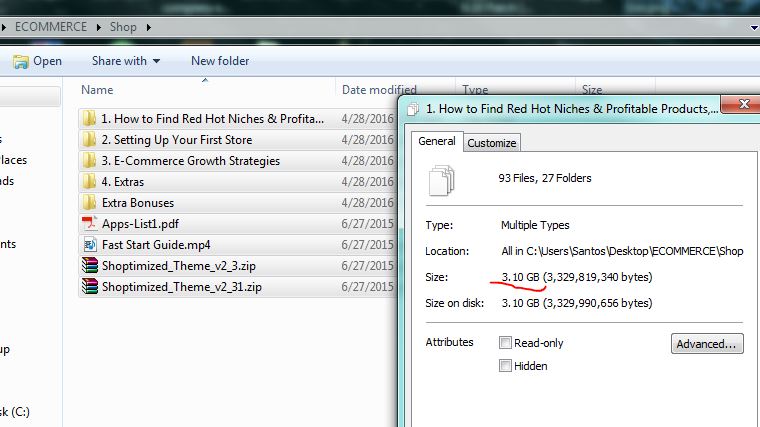Click the Open icon in the toolbar

(x=20, y=61)
